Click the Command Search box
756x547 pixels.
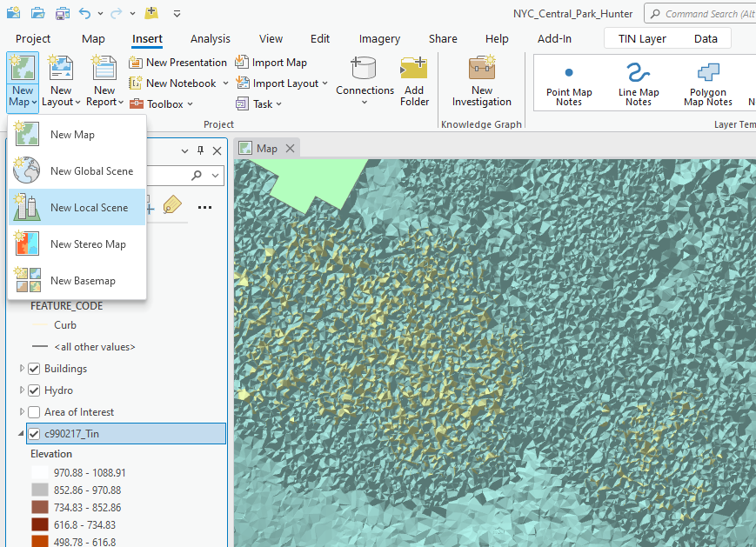click(705, 14)
